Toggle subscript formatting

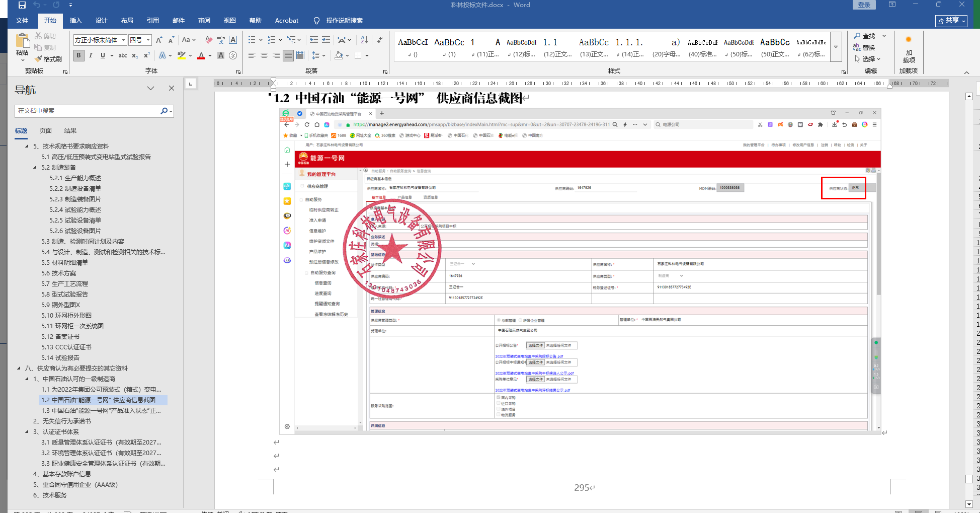click(135, 55)
